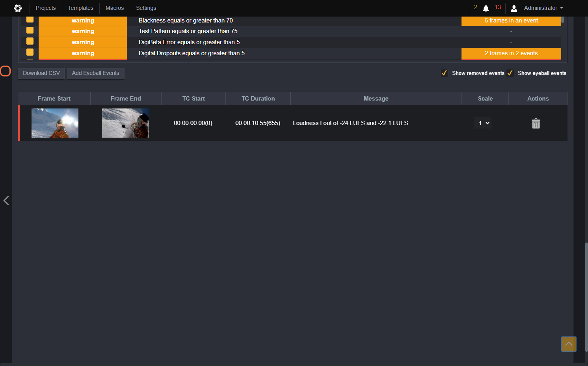This screenshot has width=588, height=366.
Task: Click the orange rounded icon beside Download CSV
Action: [x=5, y=71]
